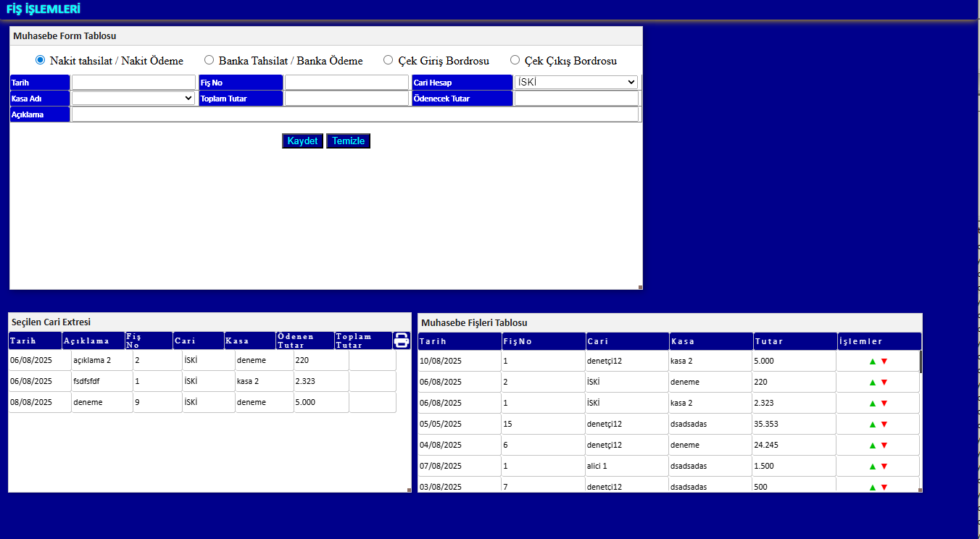Click the Toplam Tutar input field
The width and height of the screenshot is (980, 539).
(x=346, y=99)
